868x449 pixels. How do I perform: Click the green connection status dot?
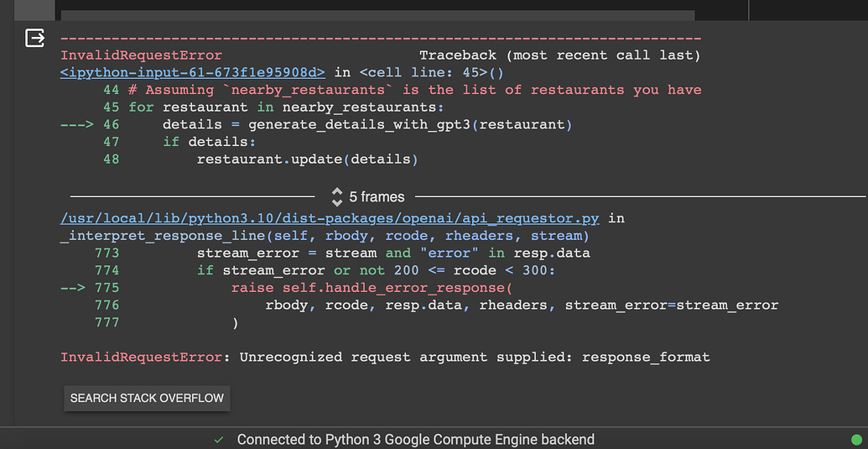pyautogui.click(x=856, y=440)
